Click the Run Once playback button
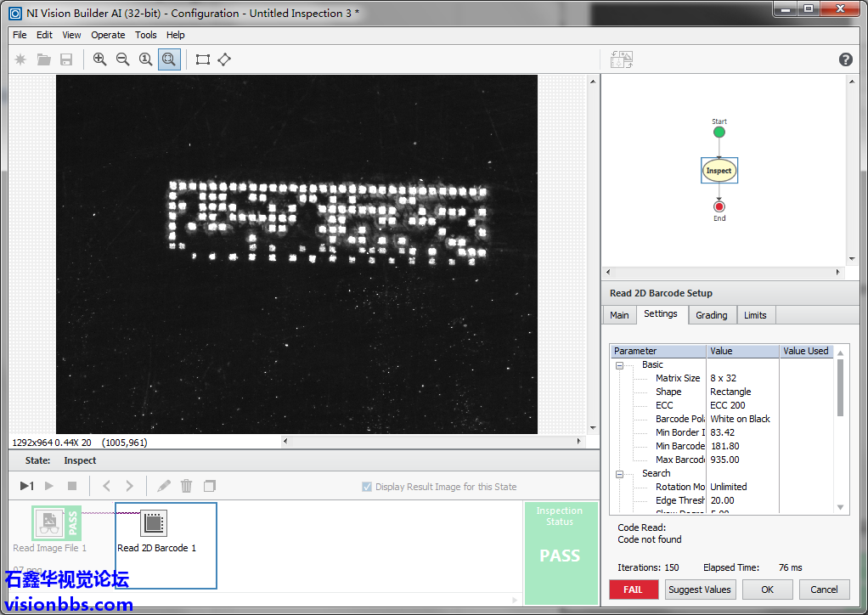 click(26, 486)
